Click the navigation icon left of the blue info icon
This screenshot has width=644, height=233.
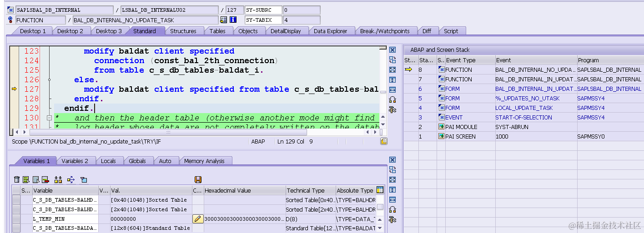pyautogui.click(x=223, y=20)
